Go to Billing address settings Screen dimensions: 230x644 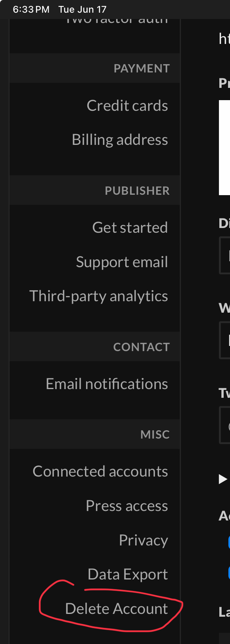[120, 140]
